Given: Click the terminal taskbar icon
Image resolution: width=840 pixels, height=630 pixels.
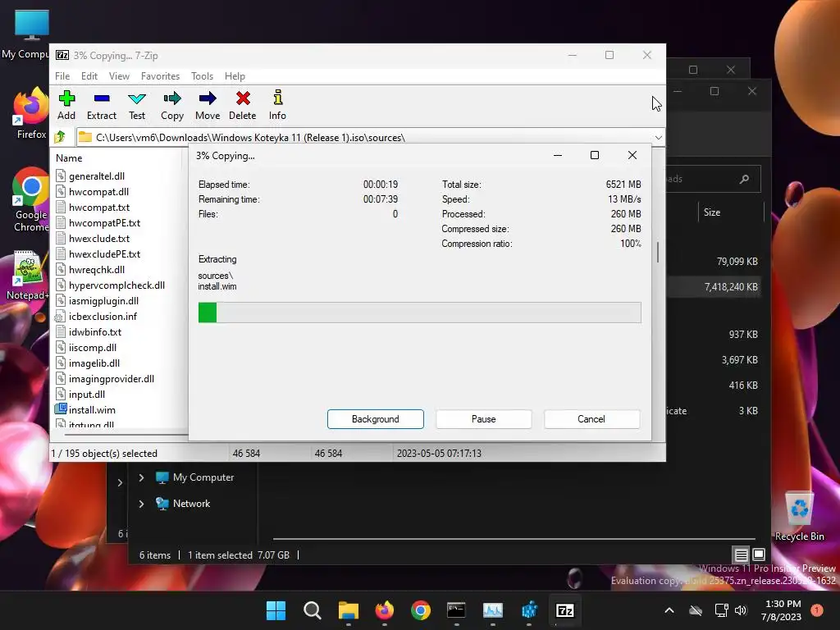Looking at the screenshot, I should pyautogui.click(x=456, y=610).
